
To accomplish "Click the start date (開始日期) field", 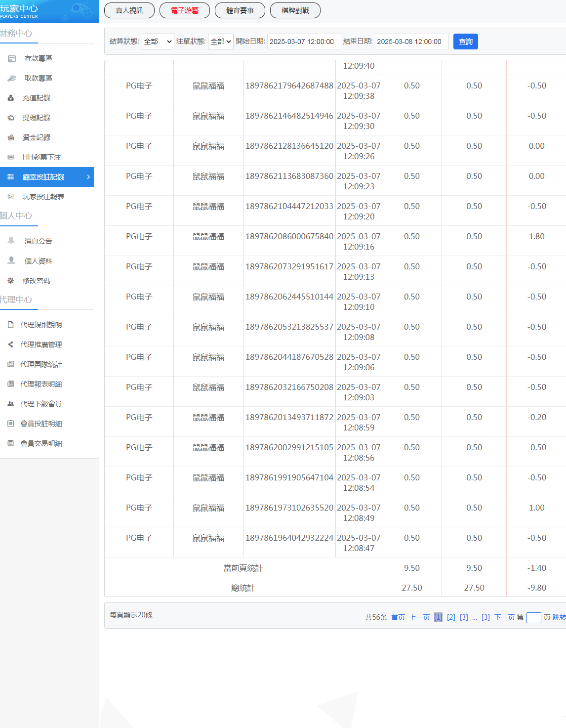I will pyautogui.click(x=304, y=42).
